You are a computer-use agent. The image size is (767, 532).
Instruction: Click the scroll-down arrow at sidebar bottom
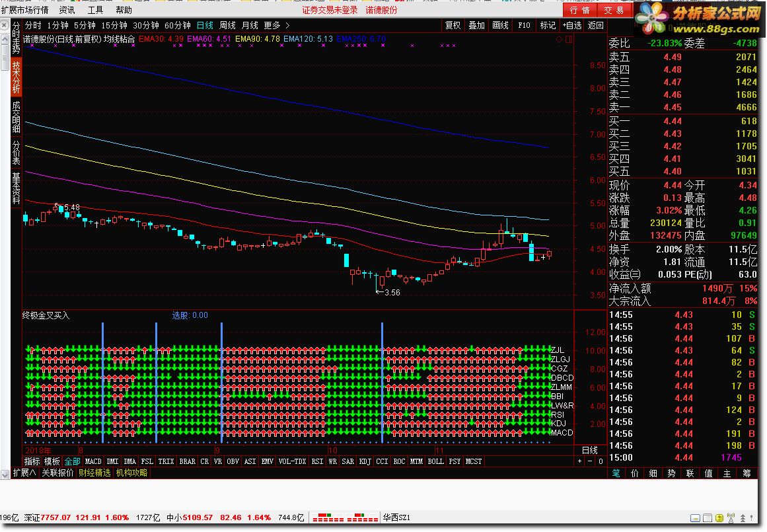5,475
